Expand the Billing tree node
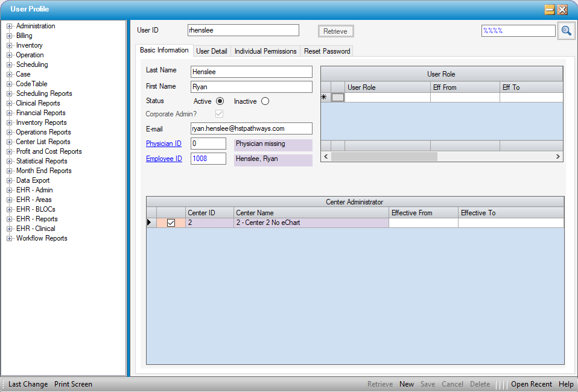578x392 pixels. point(10,36)
